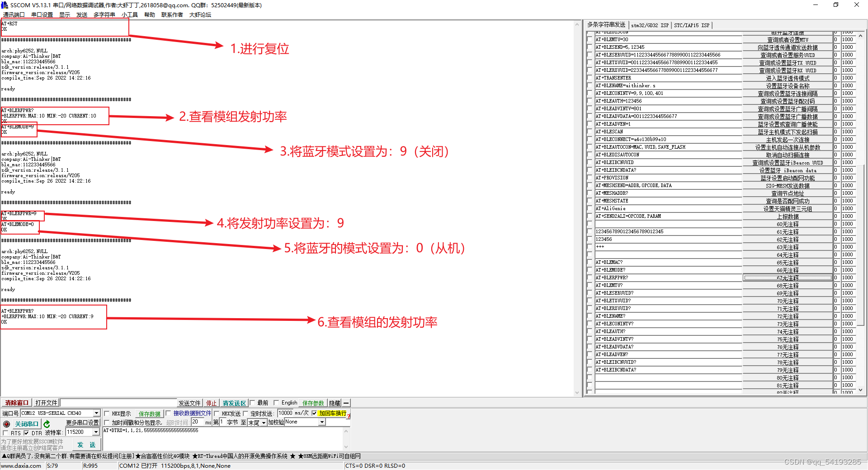Switch to the STC/IAP15 ISP tab
This screenshot has width=868, height=470.
pyautogui.click(x=692, y=25)
